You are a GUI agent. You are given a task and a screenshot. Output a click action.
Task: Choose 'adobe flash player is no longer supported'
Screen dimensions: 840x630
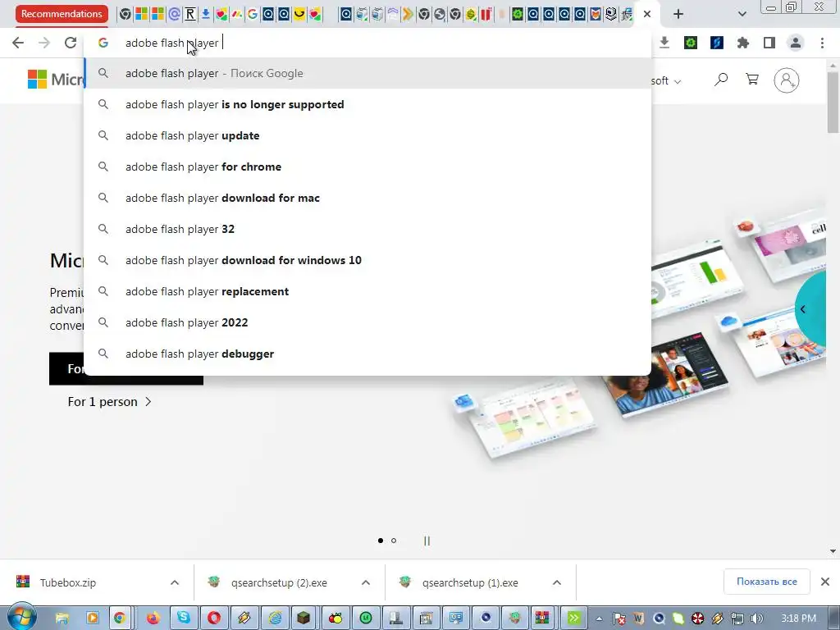(367, 104)
